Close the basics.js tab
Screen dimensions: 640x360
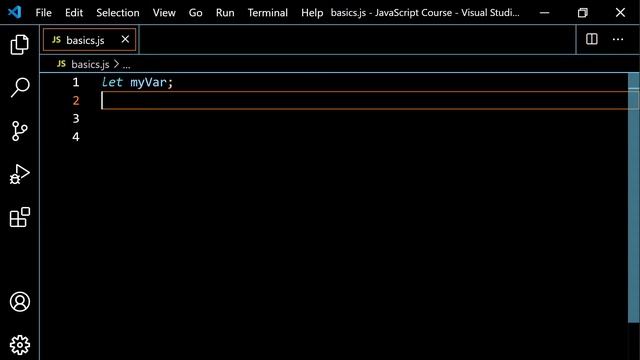pos(125,39)
